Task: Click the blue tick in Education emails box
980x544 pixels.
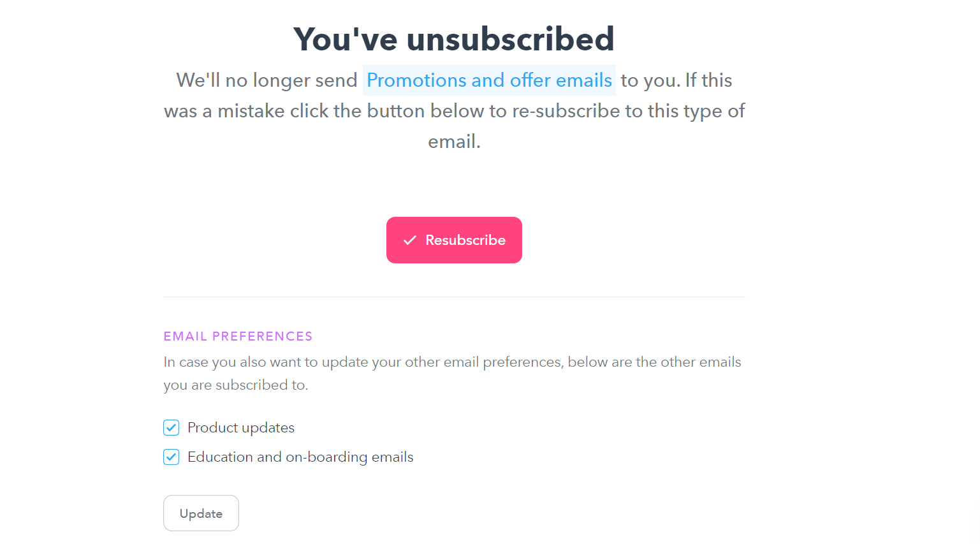Action: (x=171, y=457)
